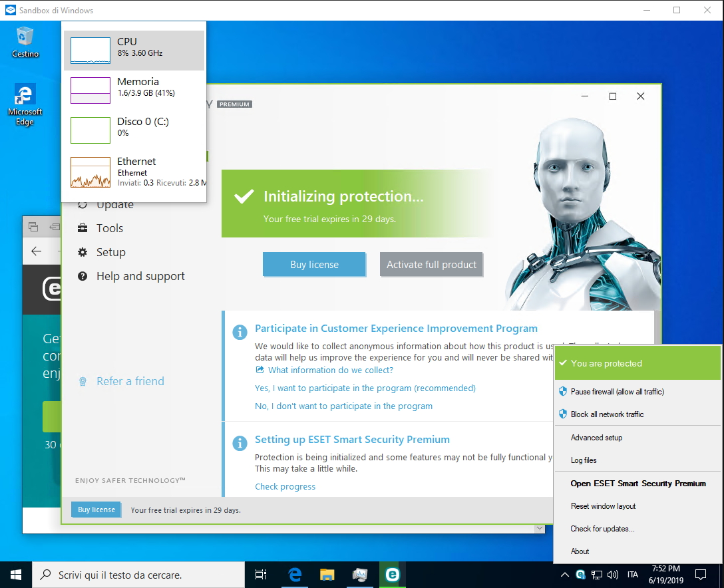The width and height of the screenshot is (724, 588).
Task: Choose Yes, I want to participate link
Action: (365, 388)
